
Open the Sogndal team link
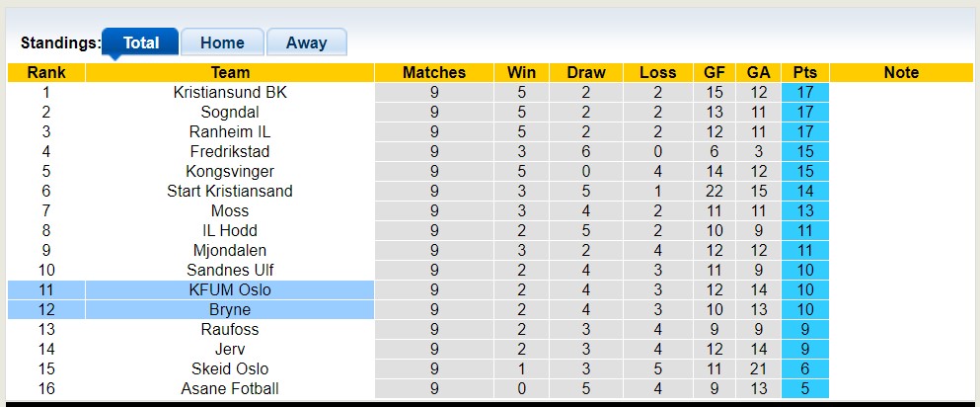coord(230,112)
